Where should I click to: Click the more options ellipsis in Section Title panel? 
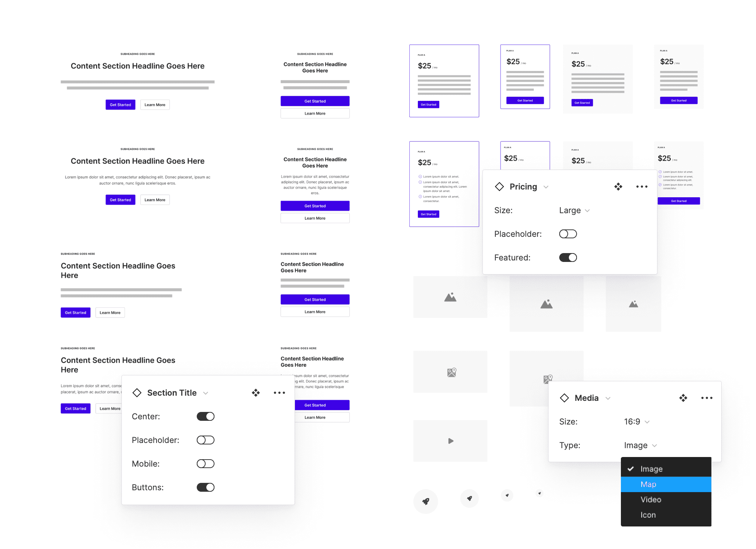279,393
